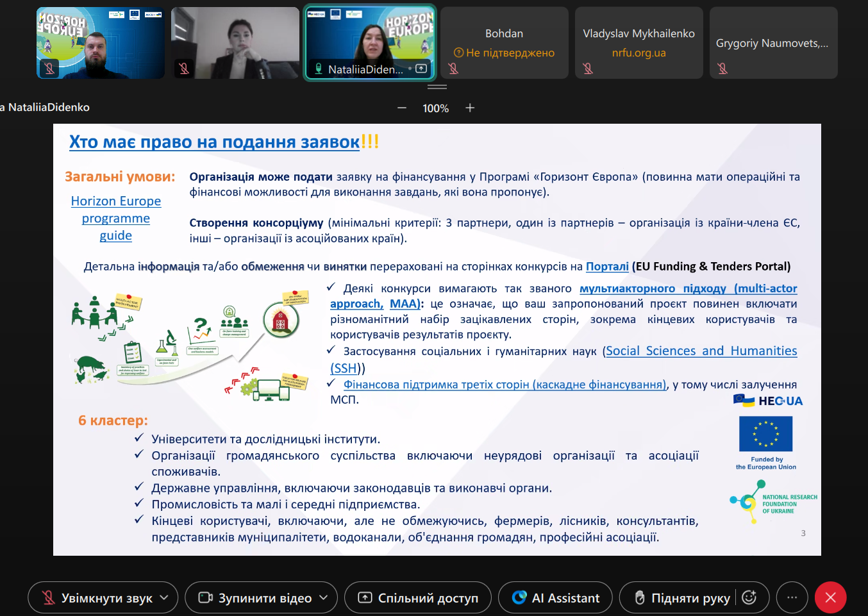Open the reactions emoji icon
Viewport: 868px width, 616px height.
pos(749,597)
